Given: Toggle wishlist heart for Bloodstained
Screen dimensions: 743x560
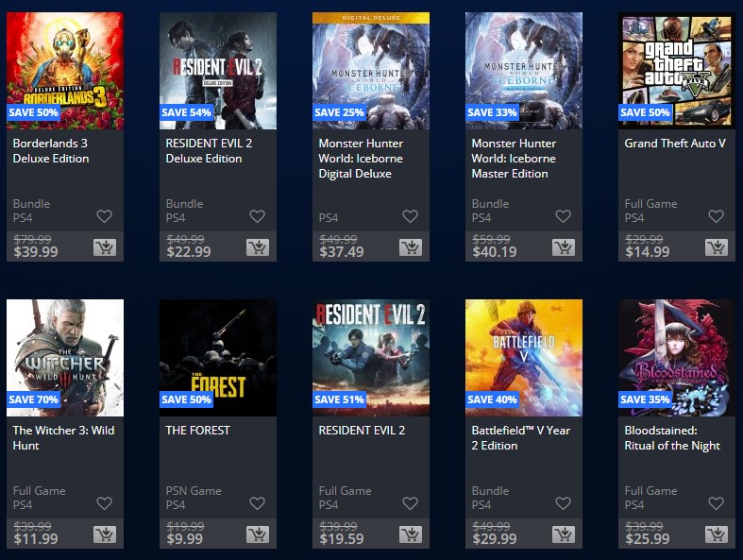Looking at the screenshot, I should pyautogui.click(x=716, y=503).
